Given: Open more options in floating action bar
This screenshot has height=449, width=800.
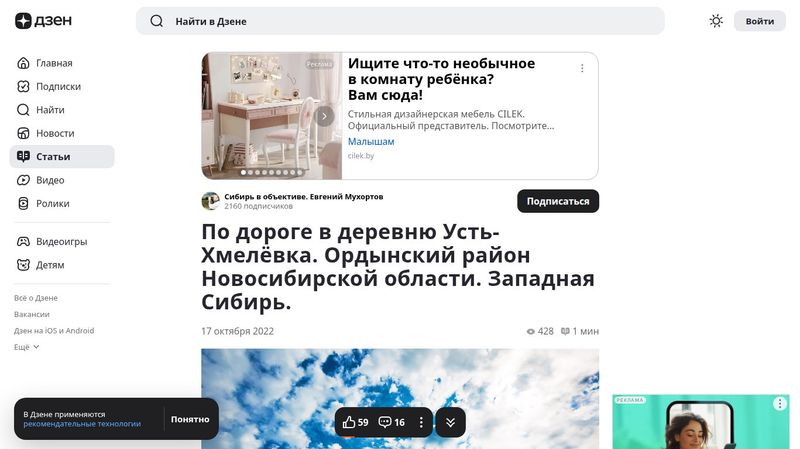Looking at the screenshot, I should click(x=421, y=422).
